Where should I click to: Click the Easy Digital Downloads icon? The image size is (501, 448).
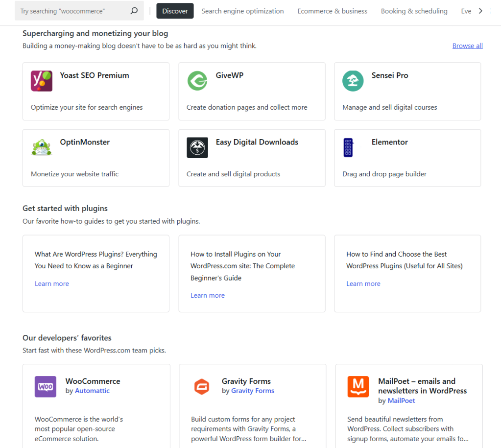tap(197, 147)
